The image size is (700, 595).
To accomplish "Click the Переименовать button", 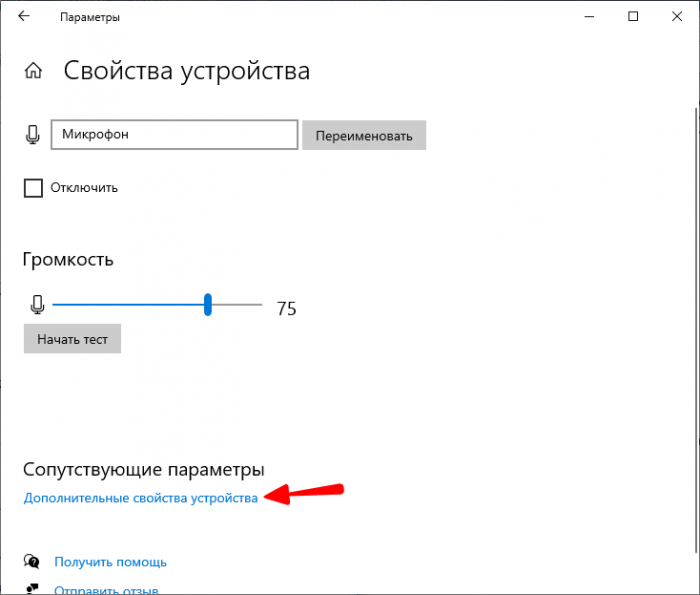I will (364, 135).
